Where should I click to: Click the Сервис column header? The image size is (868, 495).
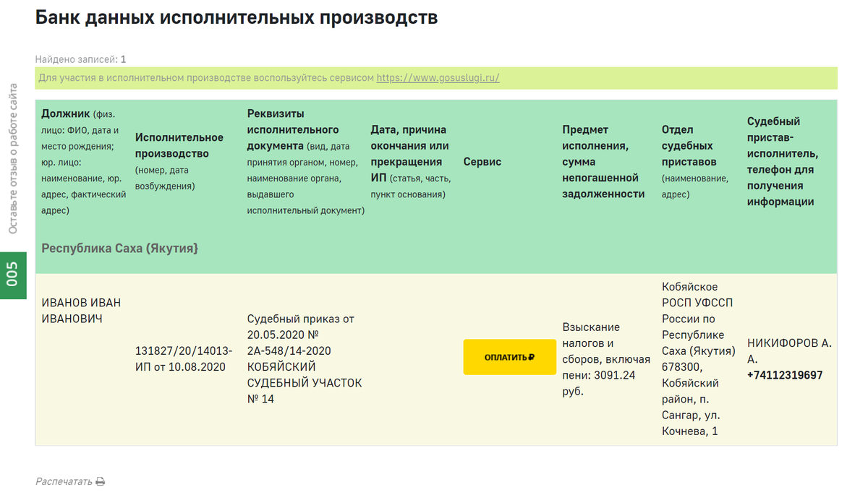point(484,162)
